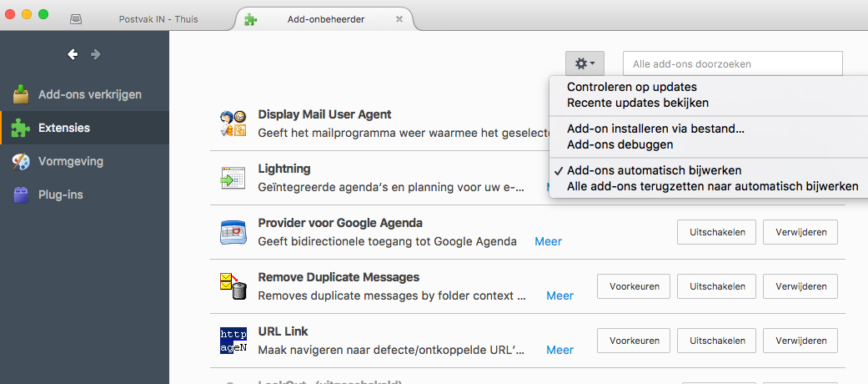Click Uitschakelen for Remove Duplicate Messages
The image size is (868, 384).
716,286
